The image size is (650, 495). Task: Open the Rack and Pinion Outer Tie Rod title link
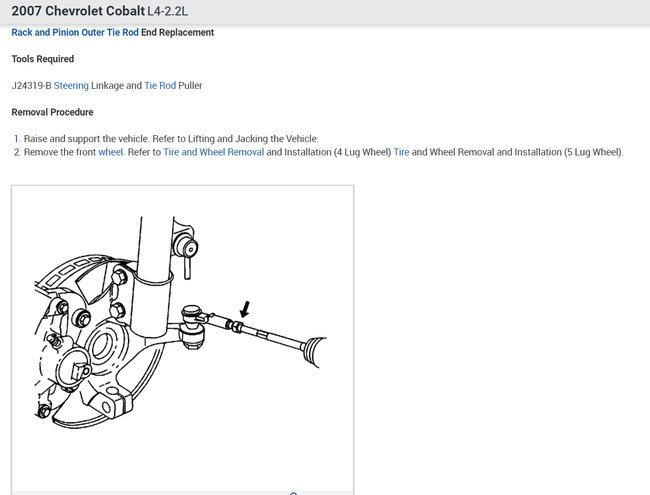(x=75, y=32)
